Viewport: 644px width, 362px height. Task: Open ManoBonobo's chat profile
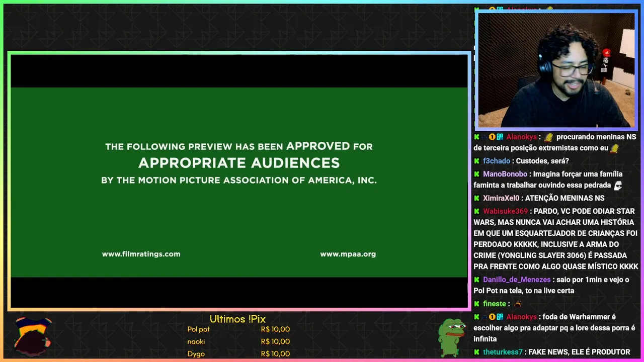505,174
